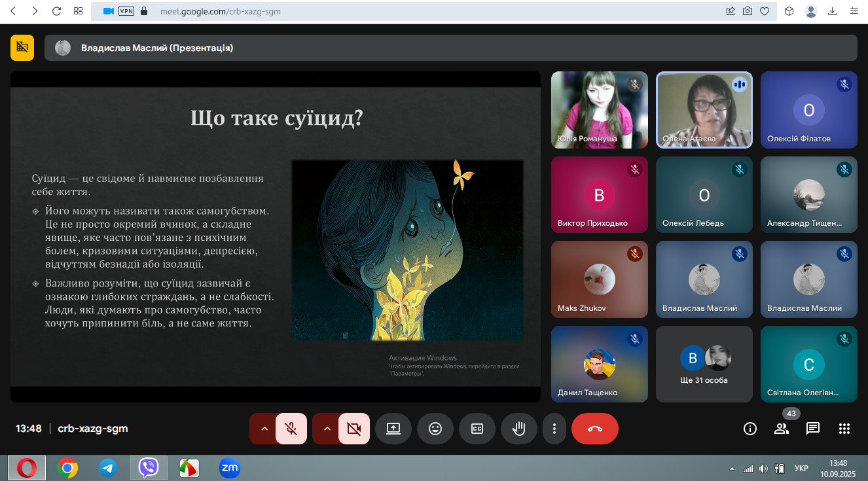
Task: Show the participants list of 43 people
Action: [782, 429]
